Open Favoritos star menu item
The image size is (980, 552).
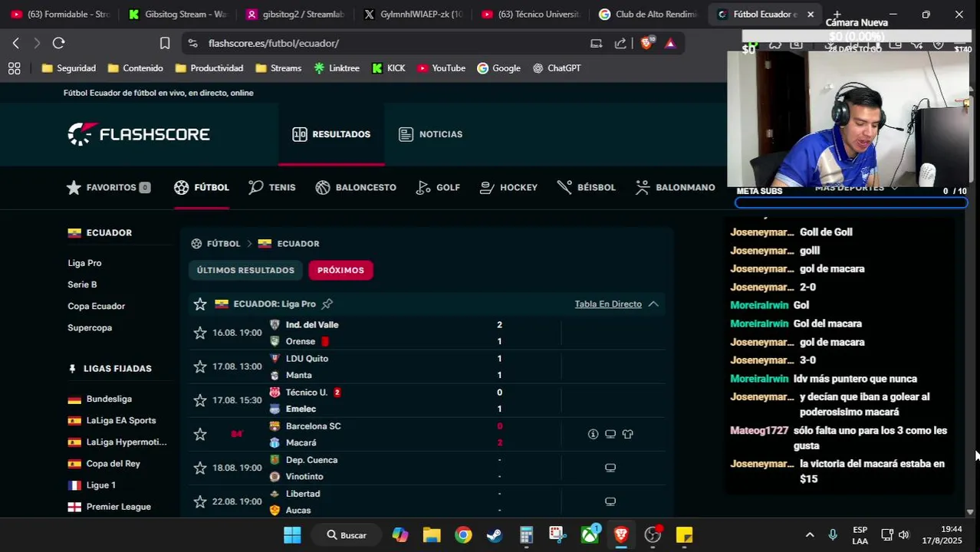click(108, 187)
